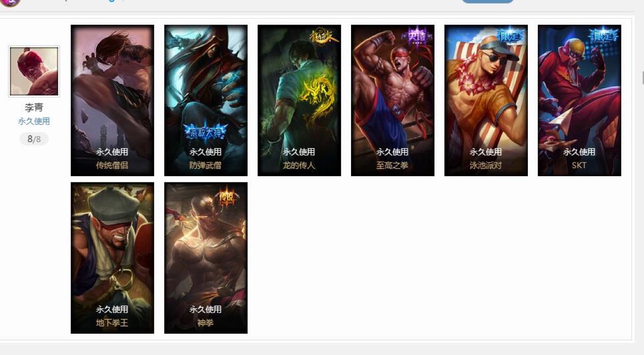The width and height of the screenshot is (644, 355).
Task: Click the gold dragon badge on 龙的传人 card
Action: [324, 37]
